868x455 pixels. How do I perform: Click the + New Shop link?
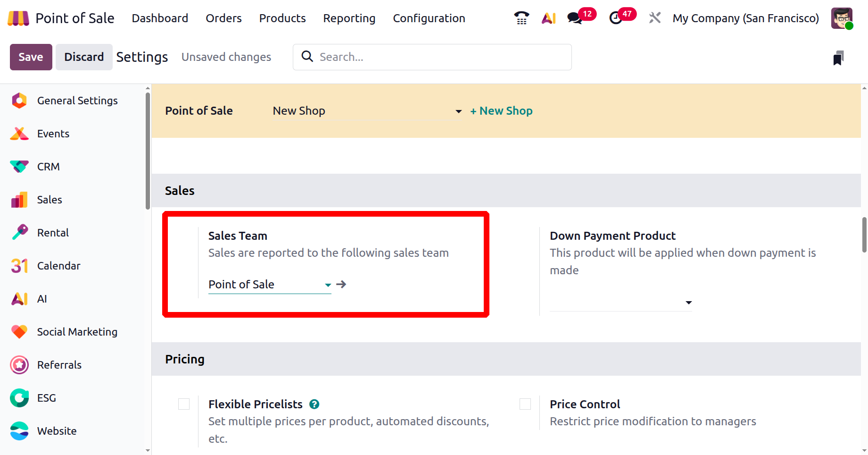pyautogui.click(x=501, y=111)
